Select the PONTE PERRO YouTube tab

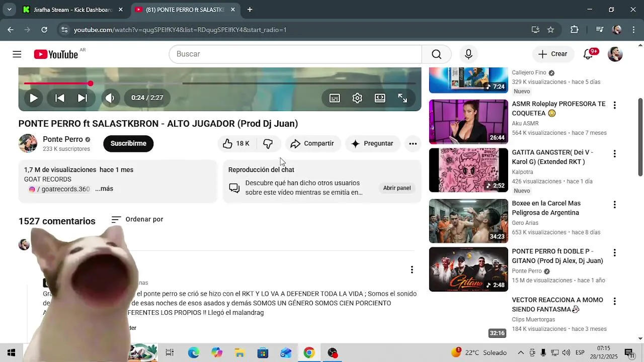180,10
